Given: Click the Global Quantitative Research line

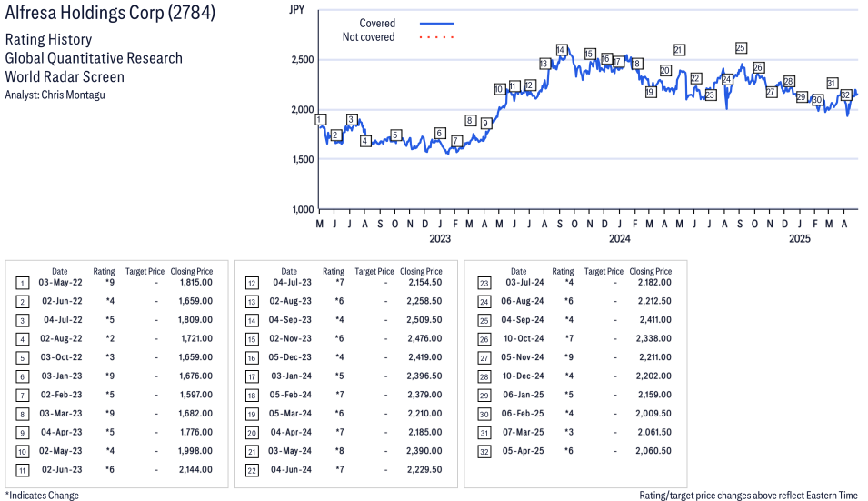Looking at the screenshot, I should click(x=94, y=58).
